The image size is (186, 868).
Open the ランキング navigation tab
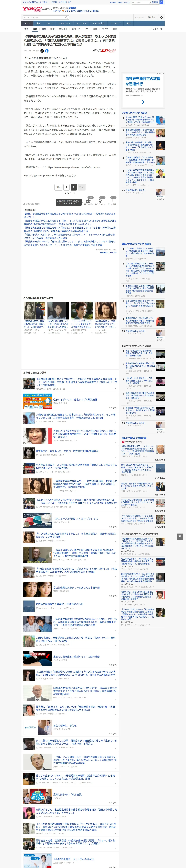[116, 24]
